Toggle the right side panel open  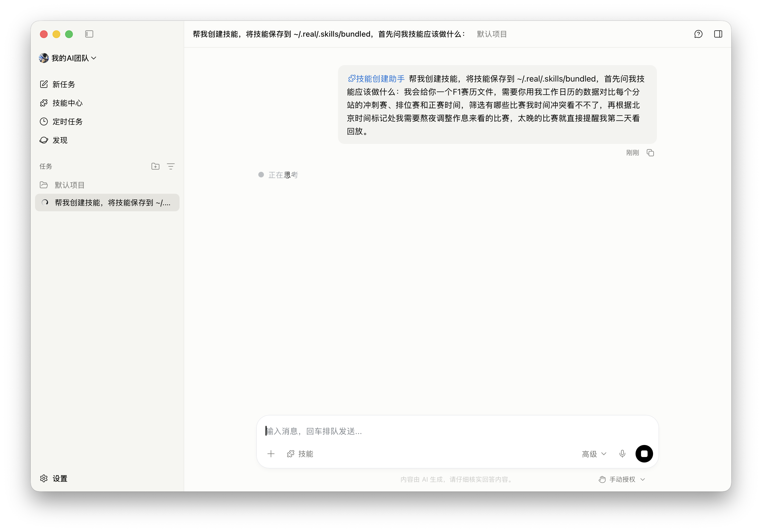[718, 34]
